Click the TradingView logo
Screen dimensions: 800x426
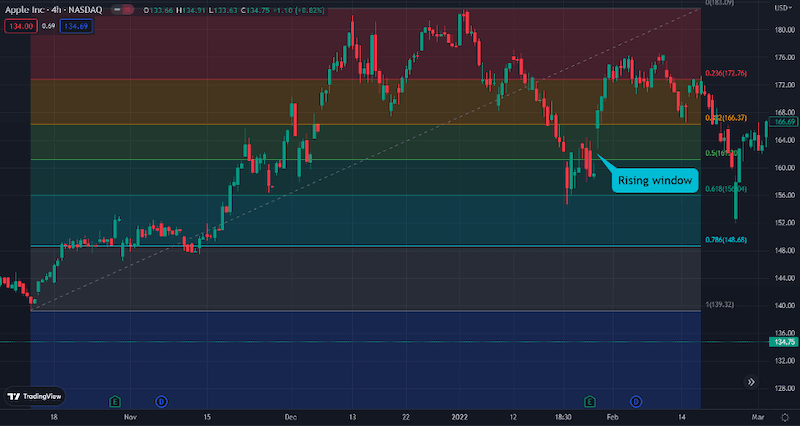35,396
